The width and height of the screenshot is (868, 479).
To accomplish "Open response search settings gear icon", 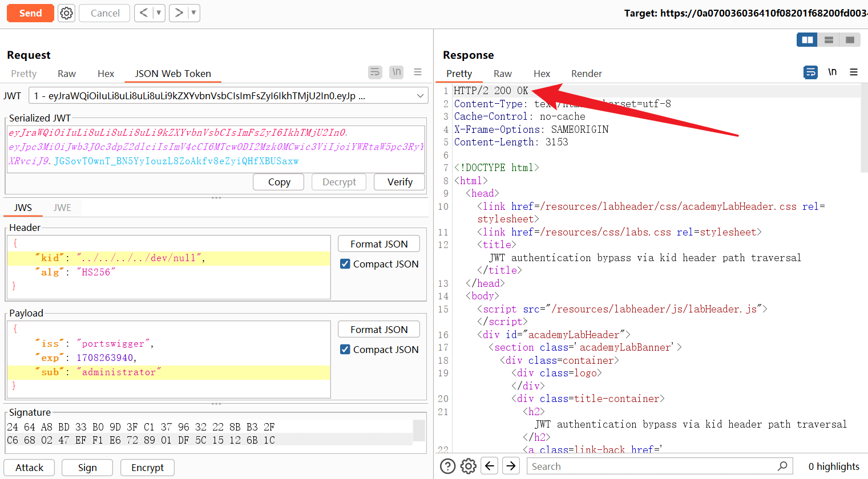I will click(469, 466).
